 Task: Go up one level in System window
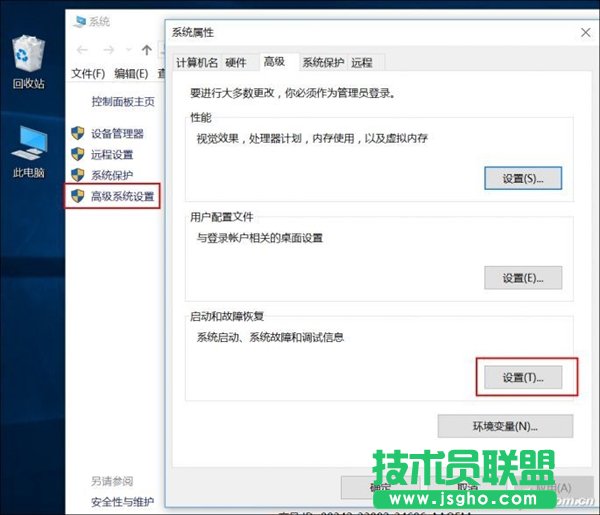(x=147, y=50)
